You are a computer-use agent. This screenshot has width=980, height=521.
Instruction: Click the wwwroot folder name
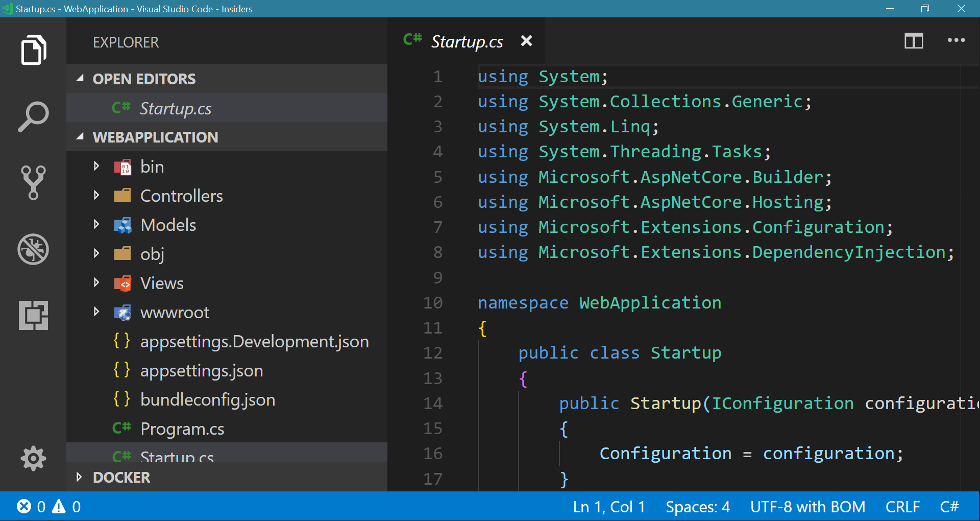click(175, 312)
